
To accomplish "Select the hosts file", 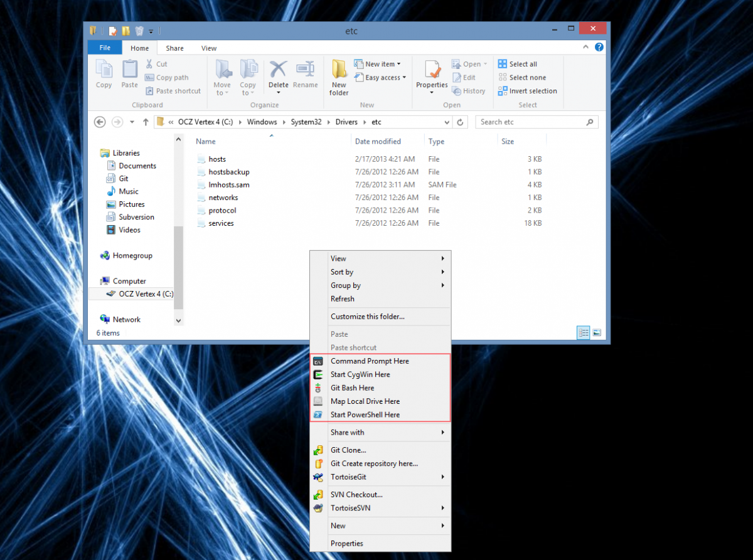I will click(x=217, y=159).
